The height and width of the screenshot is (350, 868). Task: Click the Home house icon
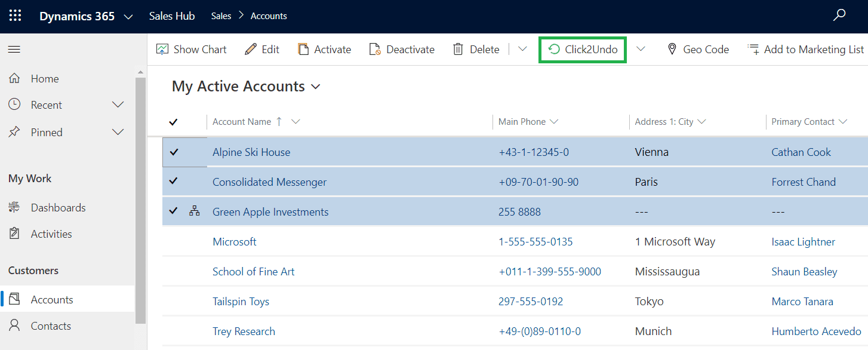14,78
